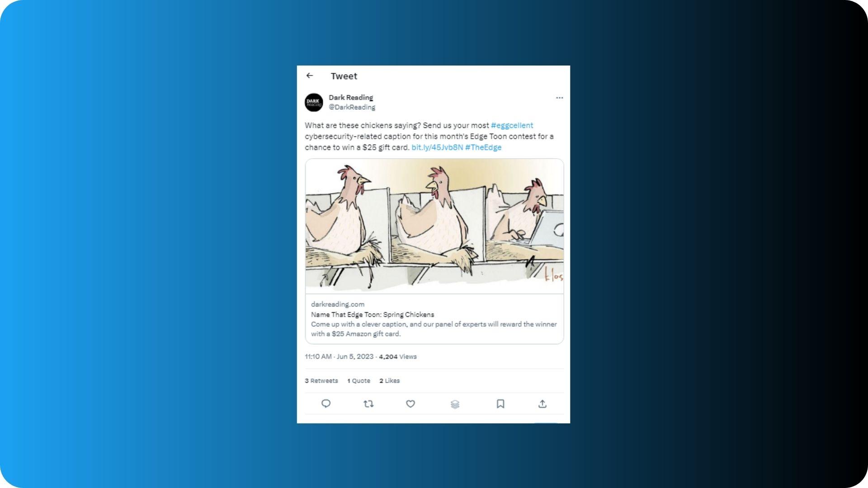The image size is (868, 488).
Task: Click the back arrow beside Tweet
Action: click(310, 76)
